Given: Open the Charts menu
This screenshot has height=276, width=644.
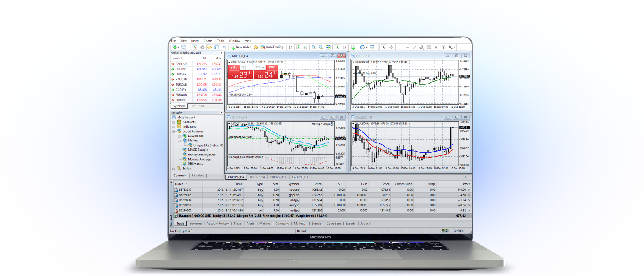Looking at the screenshot, I should click(208, 41).
